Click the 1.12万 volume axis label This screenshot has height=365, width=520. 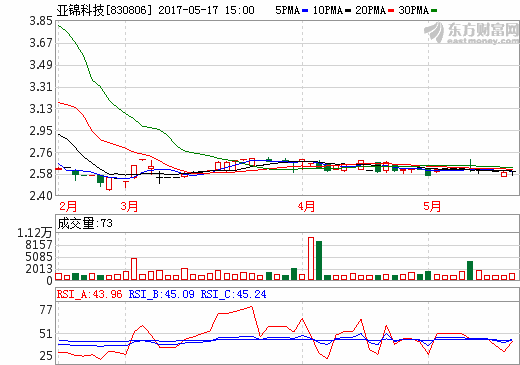coord(35,233)
